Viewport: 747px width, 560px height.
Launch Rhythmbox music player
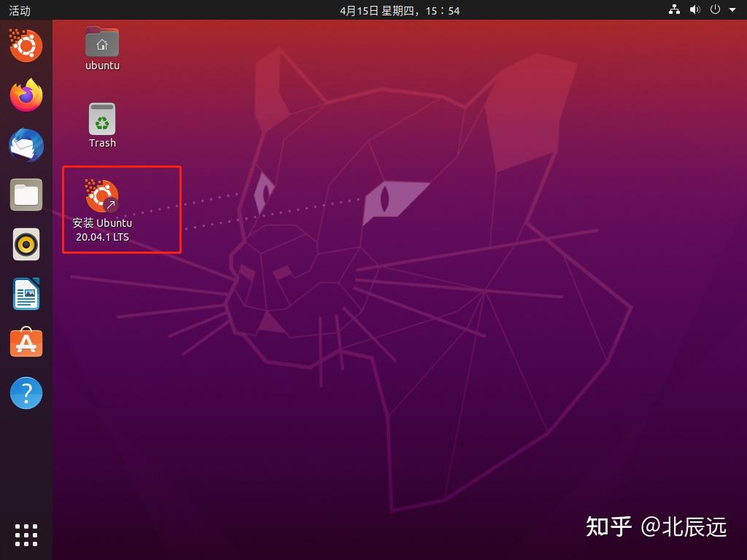tap(26, 245)
